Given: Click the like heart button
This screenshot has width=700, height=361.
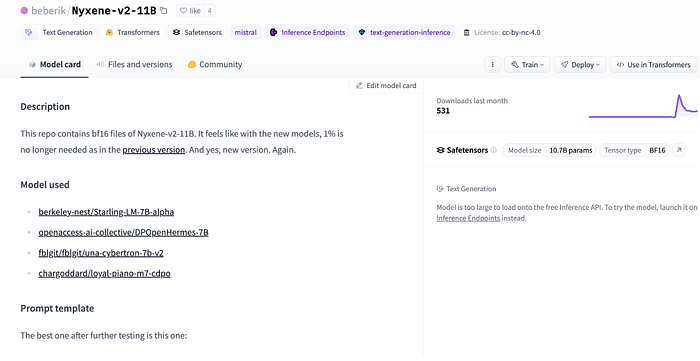Looking at the screenshot, I should pos(190,11).
